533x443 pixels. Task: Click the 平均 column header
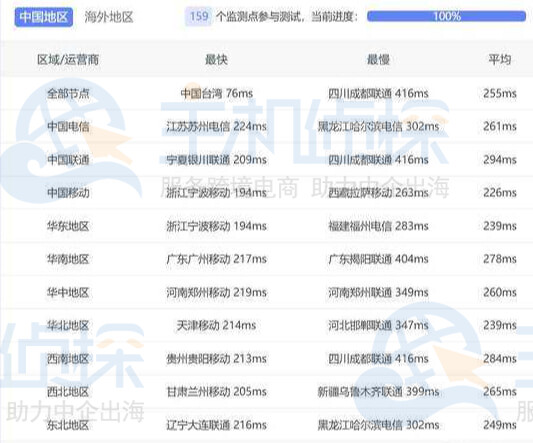(x=500, y=60)
